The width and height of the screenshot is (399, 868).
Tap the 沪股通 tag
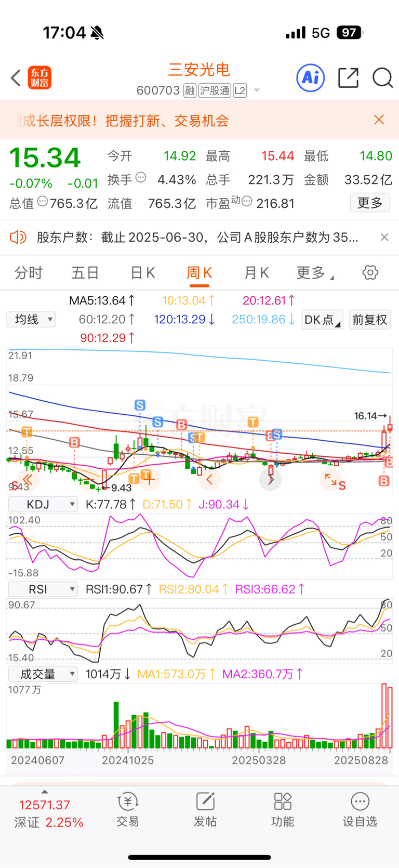point(215,90)
